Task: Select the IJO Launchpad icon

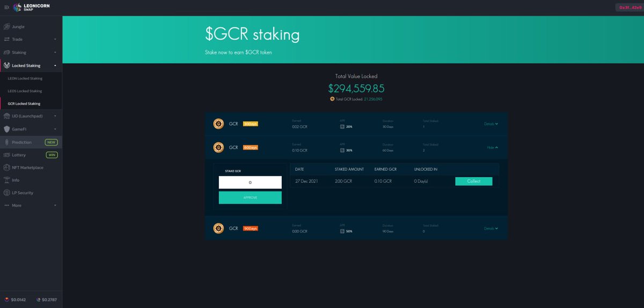Action: click(x=7, y=116)
